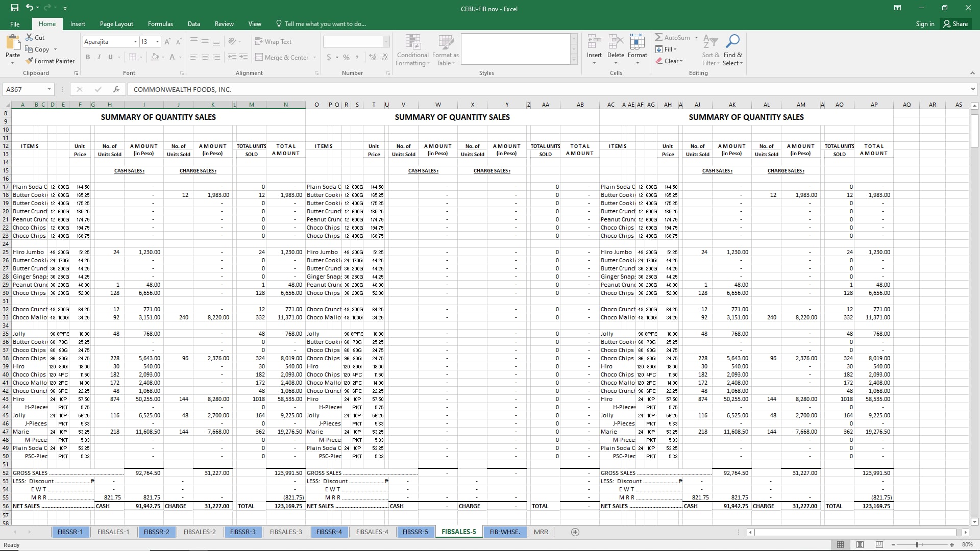Viewport: 980px width, 551px height.
Task: Click the zoom slider at bottom right
Action: click(x=917, y=545)
